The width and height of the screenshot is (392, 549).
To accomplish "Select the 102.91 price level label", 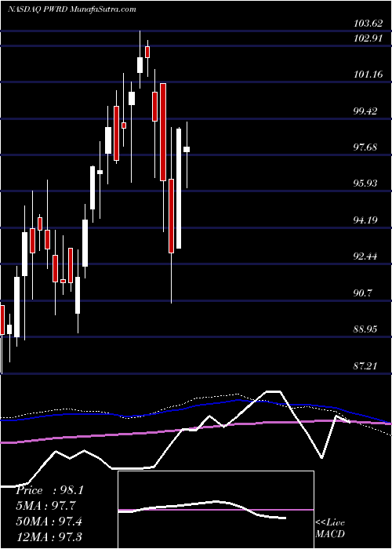I will (x=368, y=39).
